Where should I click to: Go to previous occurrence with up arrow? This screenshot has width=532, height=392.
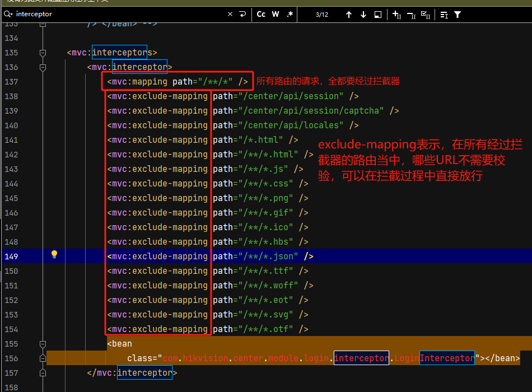348,15
